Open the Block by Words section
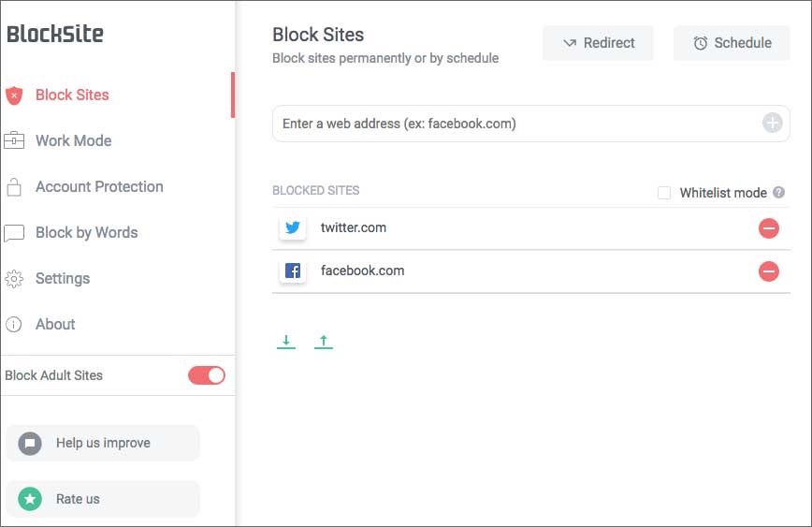The width and height of the screenshot is (812, 527). [86, 233]
